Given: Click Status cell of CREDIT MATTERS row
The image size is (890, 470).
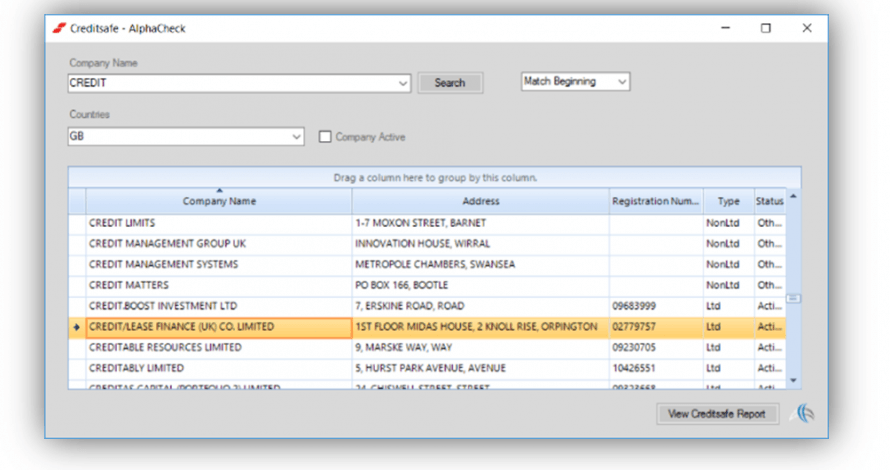Looking at the screenshot, I should [x=770, y=285].
